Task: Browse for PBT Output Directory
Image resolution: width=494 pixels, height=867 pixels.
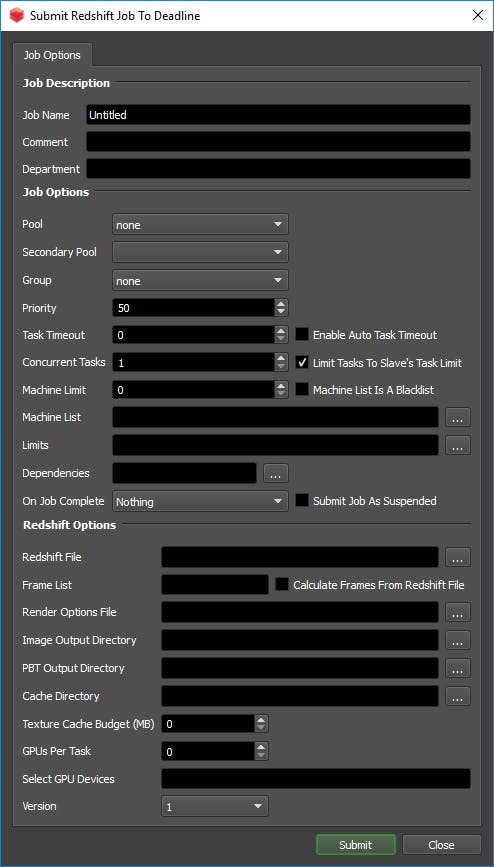Action: tap(457, 668)
